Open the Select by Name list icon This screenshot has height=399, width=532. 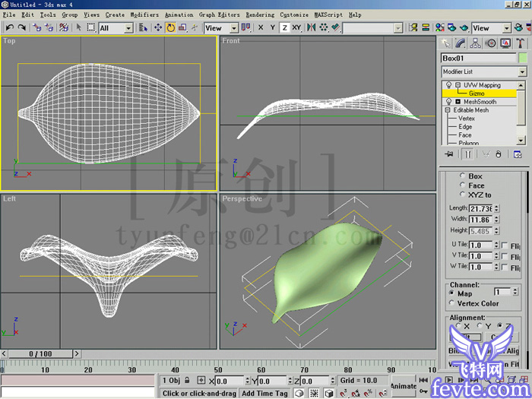tap(143, 28)
